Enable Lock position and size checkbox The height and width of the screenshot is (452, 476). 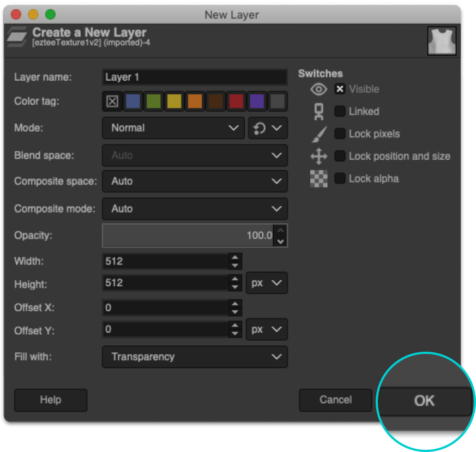pos(340,156)
